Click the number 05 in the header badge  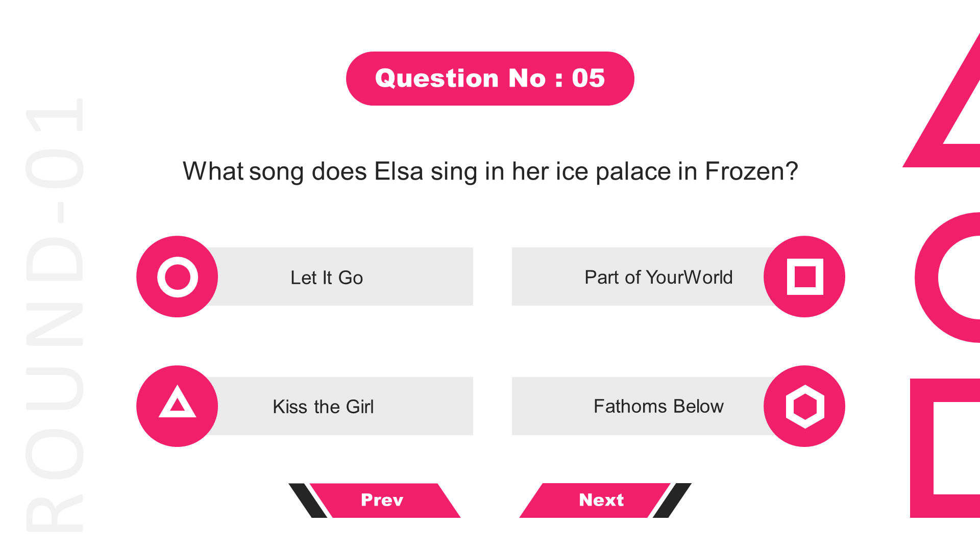(588, 79)
